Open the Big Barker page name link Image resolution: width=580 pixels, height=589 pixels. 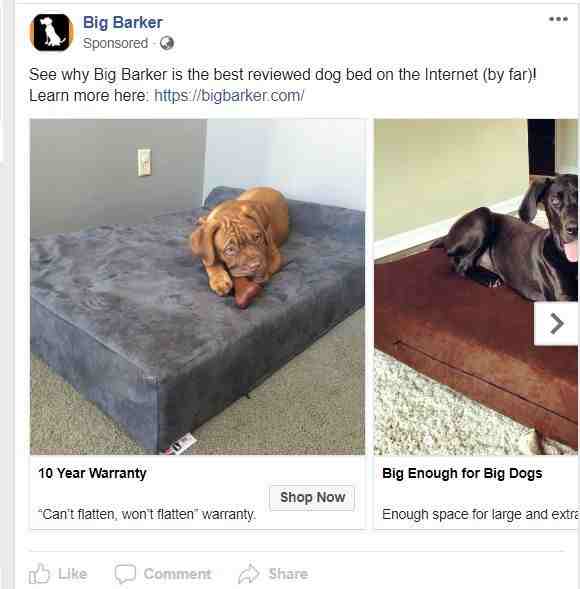point(122,23)
